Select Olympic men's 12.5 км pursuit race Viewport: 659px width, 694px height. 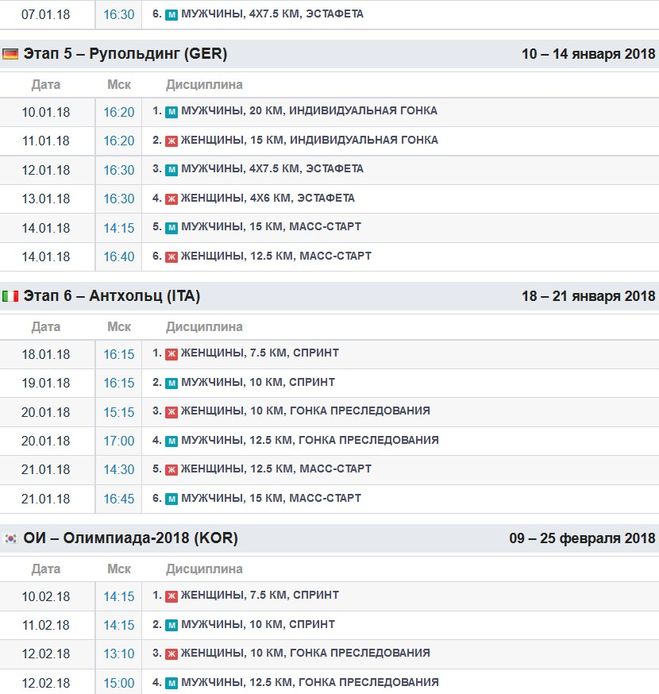[309, 682]
